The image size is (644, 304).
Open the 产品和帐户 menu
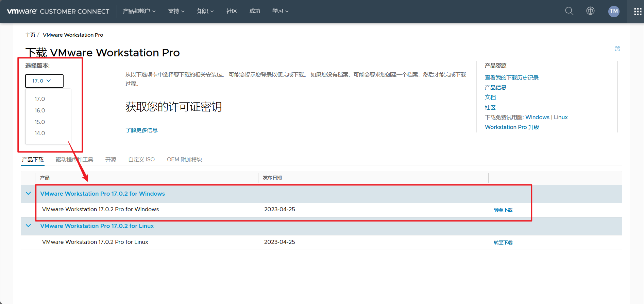(139, 11)
